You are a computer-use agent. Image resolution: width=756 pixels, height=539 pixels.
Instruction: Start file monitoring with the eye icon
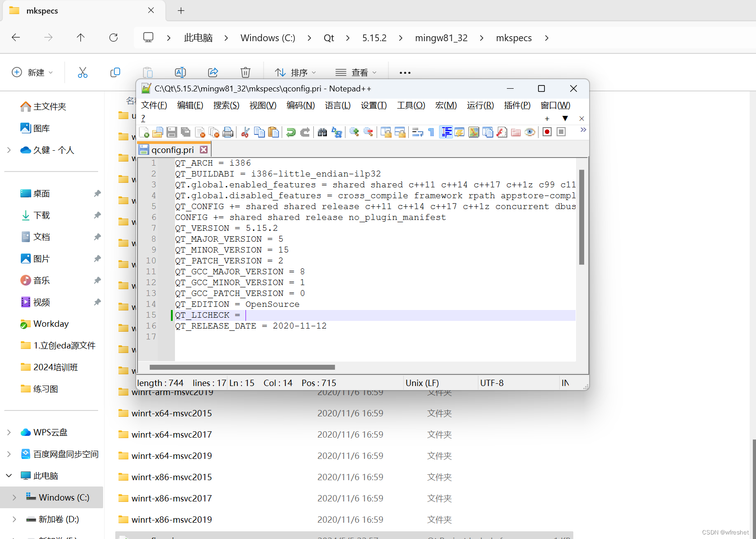point(529,132)
